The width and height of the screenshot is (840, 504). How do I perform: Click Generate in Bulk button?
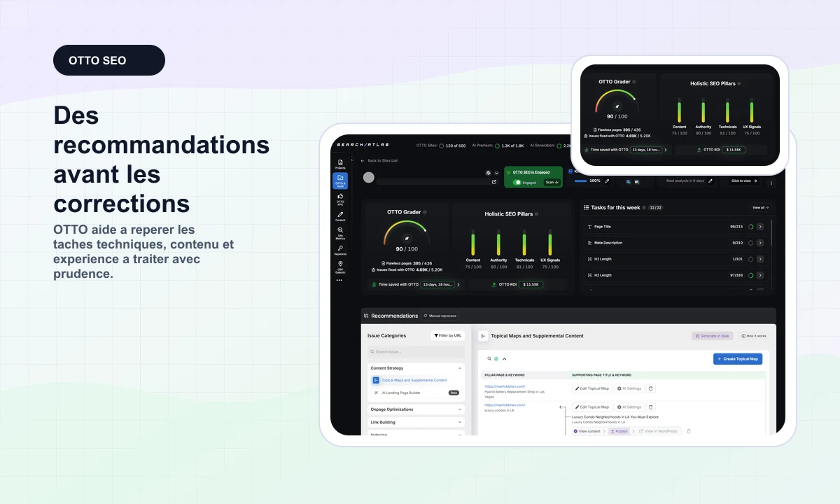(713, 336)
